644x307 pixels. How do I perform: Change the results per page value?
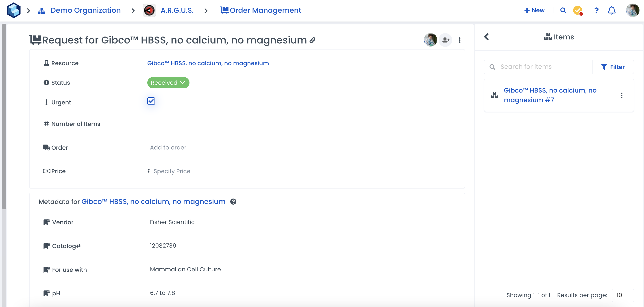click(622, 295)
